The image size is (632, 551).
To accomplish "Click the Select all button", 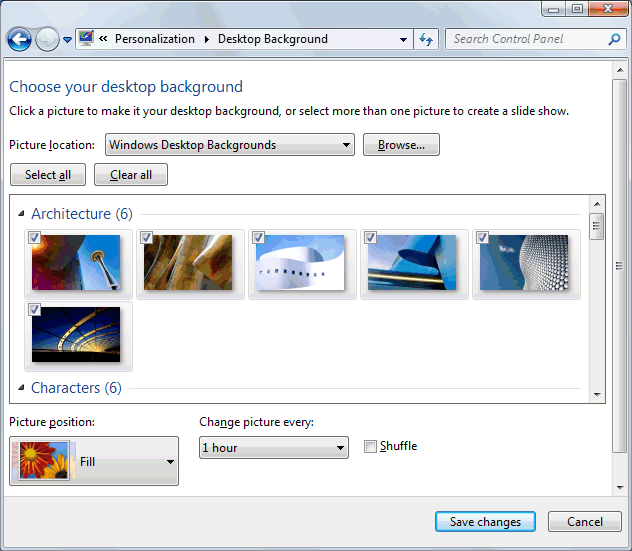I will pos(48,175).
